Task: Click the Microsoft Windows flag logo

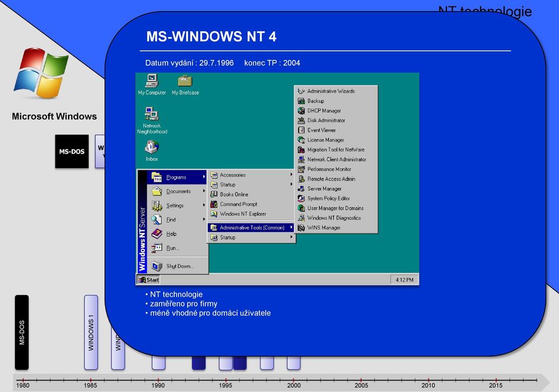Action: (41, 73)
